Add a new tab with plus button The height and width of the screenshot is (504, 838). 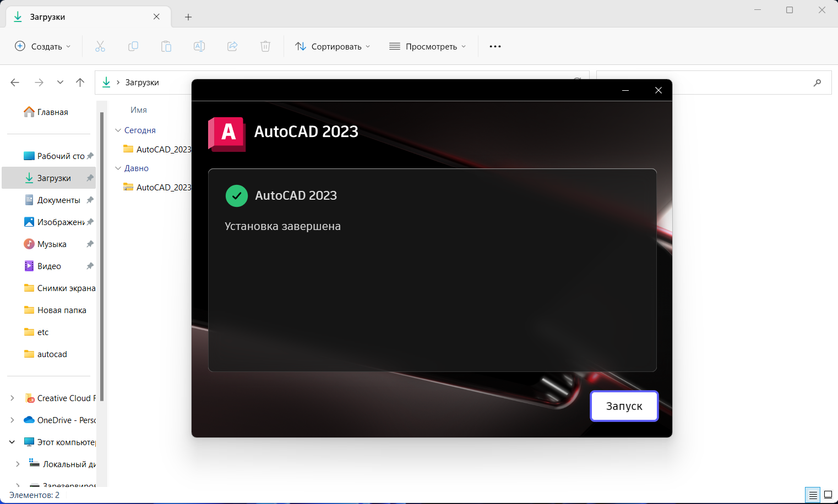tap(188, 17)
